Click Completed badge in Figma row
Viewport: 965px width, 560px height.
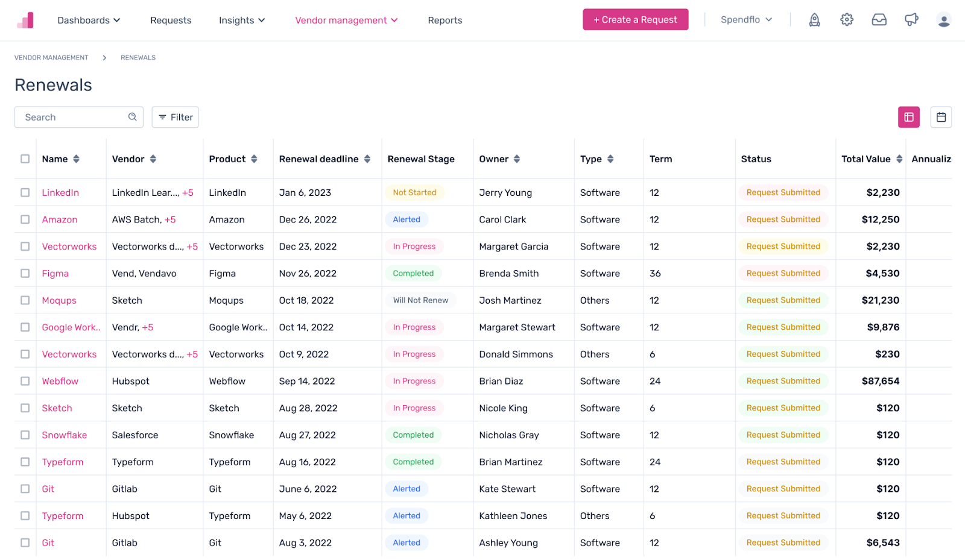point(413,273)
